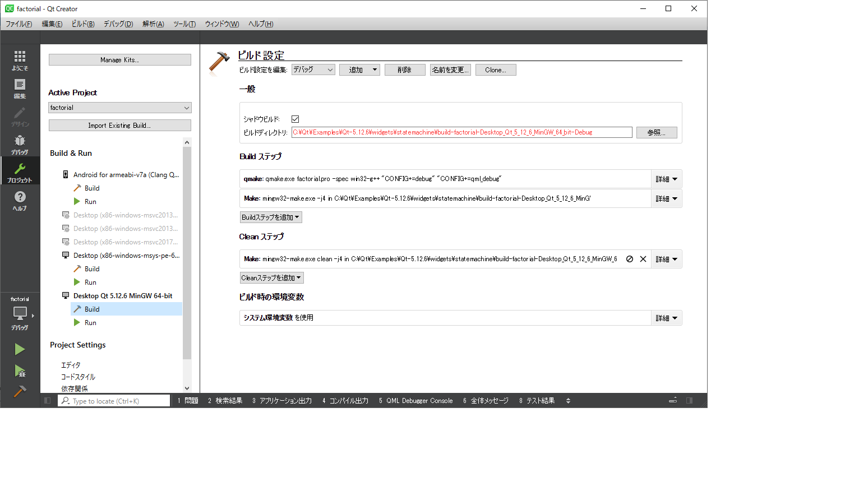This screenshot has height=491, width=868.
Task: Click the Manage Kits... button
Action: (x=120, y=60)
